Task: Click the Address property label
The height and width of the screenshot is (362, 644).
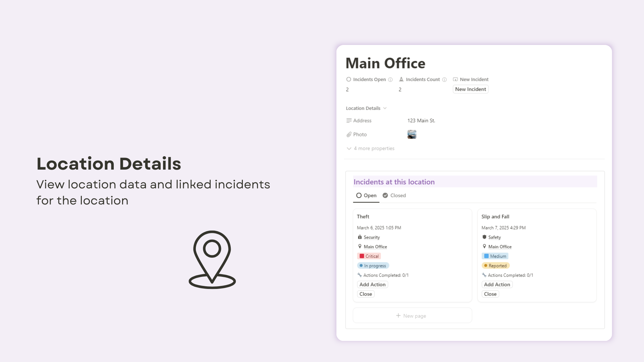Action: click(x=362, y=121)
